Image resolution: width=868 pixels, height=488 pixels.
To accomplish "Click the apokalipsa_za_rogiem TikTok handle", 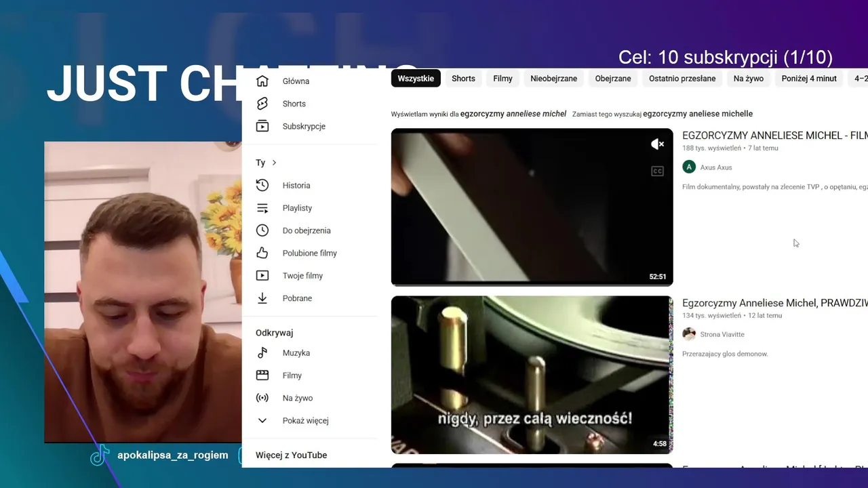I will tap(173, 455).
